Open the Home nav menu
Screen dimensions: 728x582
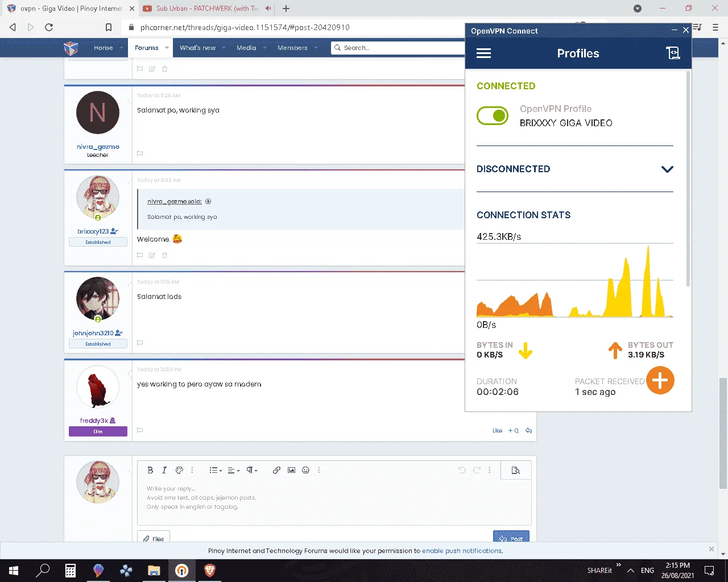(103, 48)
